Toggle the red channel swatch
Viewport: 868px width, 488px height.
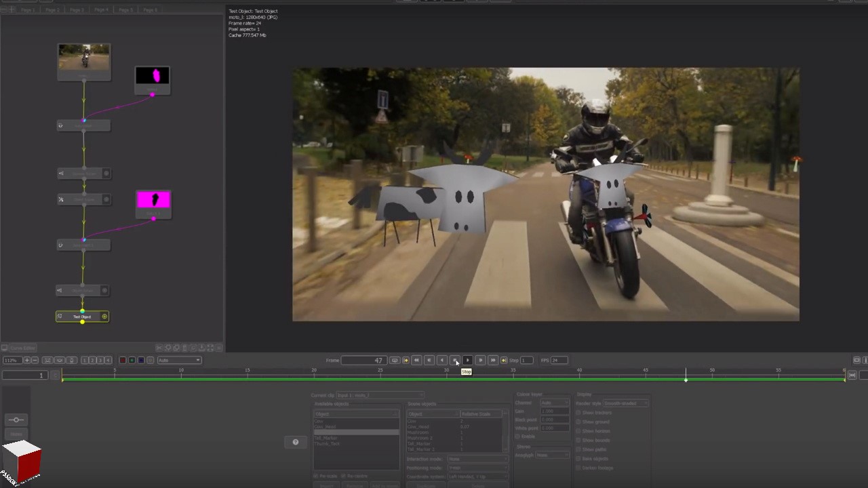coord(123,360)
